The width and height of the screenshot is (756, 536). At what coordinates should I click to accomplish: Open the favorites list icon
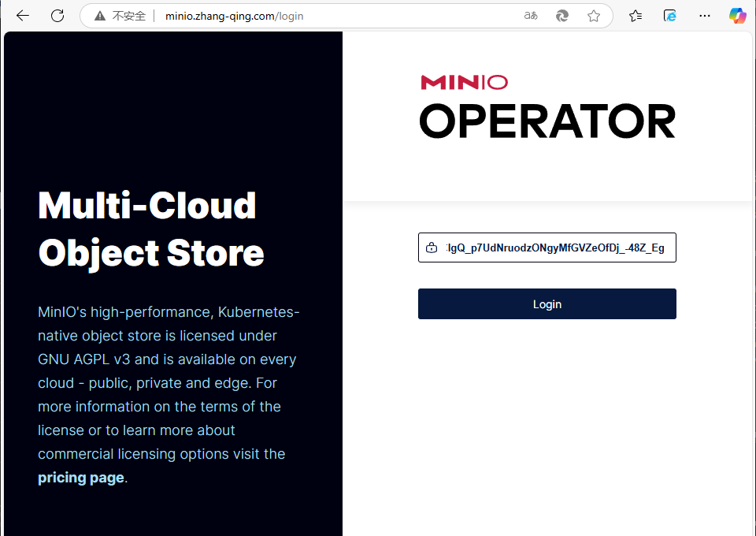(636, 16)
